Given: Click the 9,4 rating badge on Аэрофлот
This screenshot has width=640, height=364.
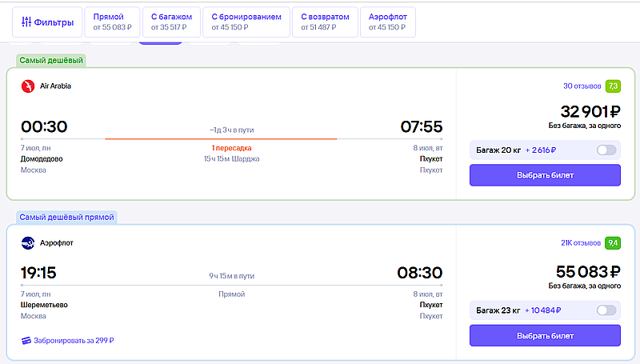Looking at the screenshot, I should [613, 243].
